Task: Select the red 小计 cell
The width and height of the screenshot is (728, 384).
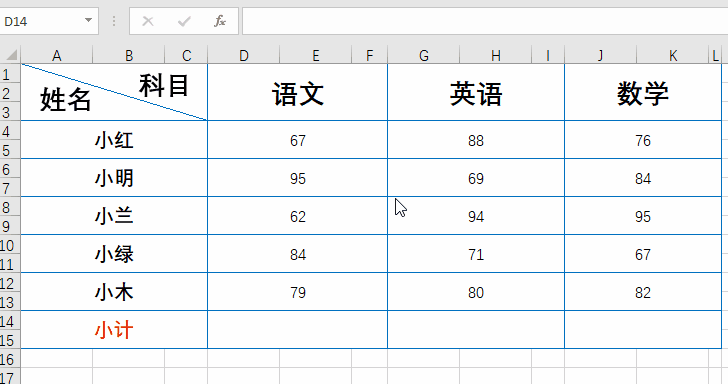Action: (x=114, y=330)
